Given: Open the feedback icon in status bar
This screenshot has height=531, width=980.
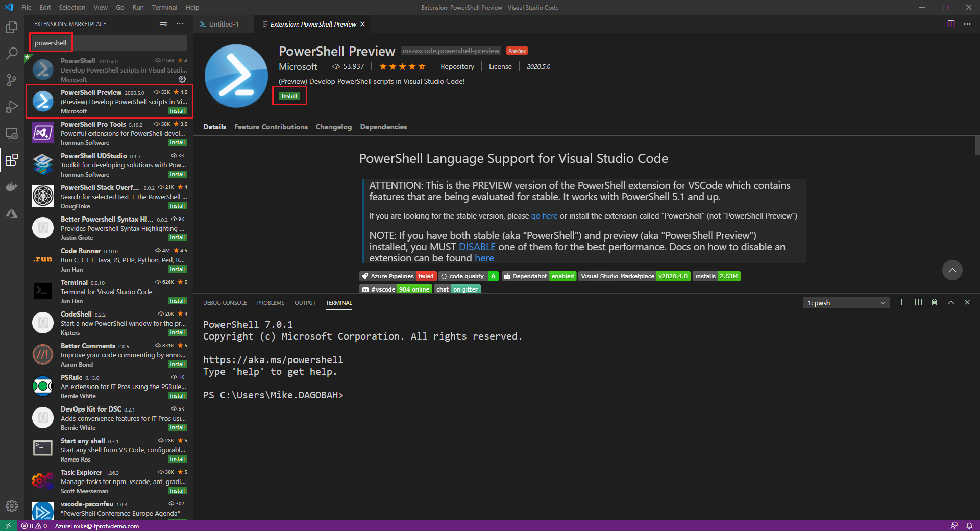Looking at the screenshot, I should click(x=954, y=526).
